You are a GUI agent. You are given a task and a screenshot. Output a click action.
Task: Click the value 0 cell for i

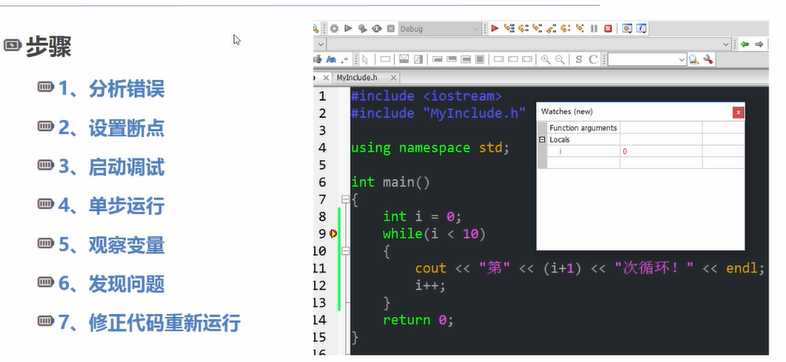tap(661, 151)
